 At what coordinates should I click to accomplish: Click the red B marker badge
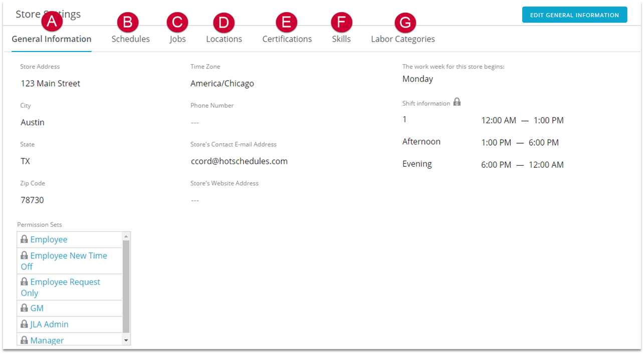pos(128,22)
